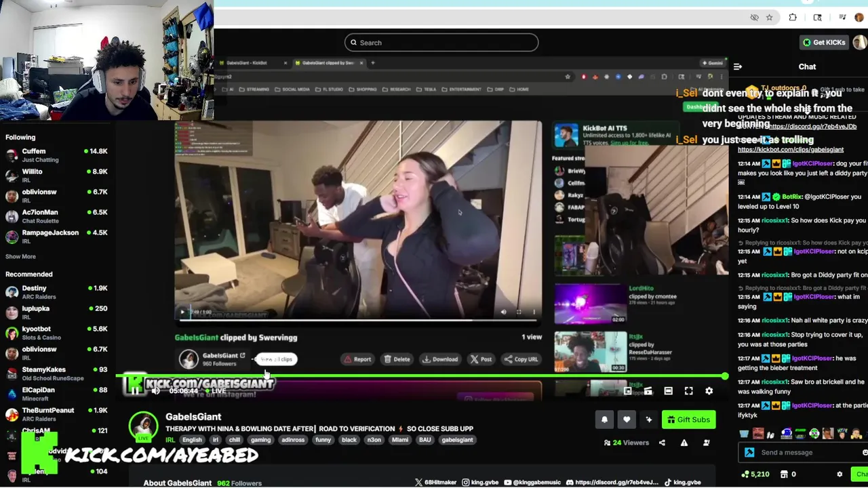Toggle picture-in-picture on the player
The height and width of the screenshot is (488, 868).
click(x=627, y=391)
